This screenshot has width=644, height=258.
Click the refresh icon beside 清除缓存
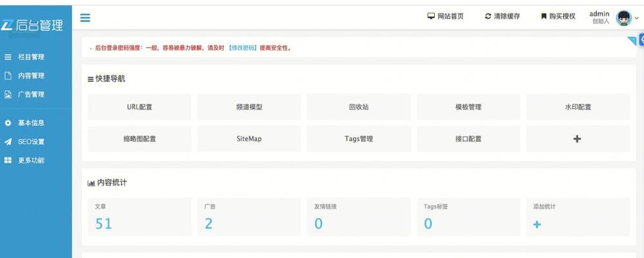[x=488, y=16]
